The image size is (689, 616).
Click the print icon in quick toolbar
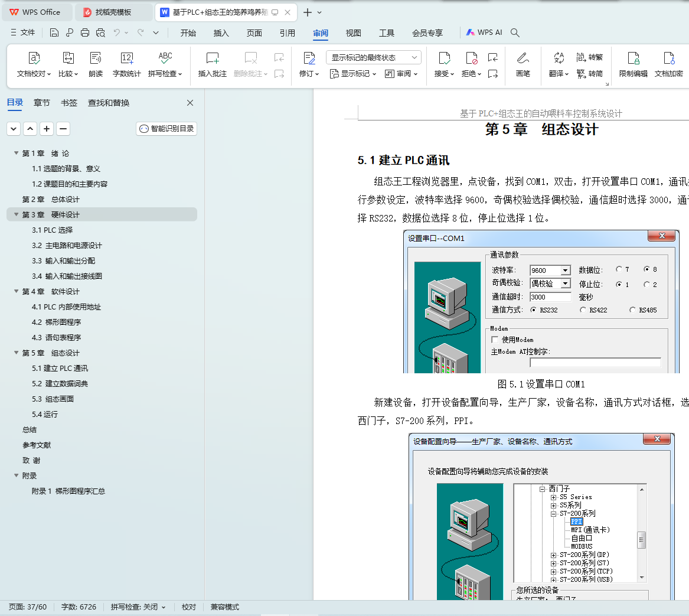(85, 32)
